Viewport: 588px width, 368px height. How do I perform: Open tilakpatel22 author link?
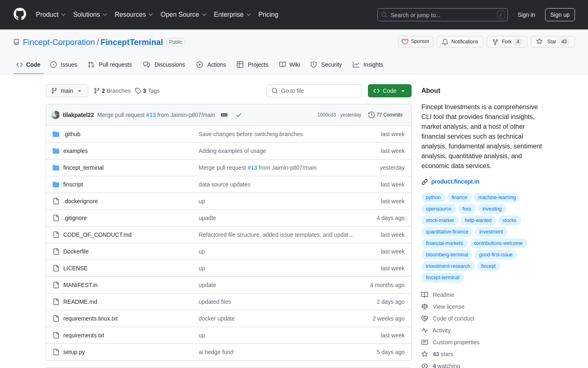(78, 115)
